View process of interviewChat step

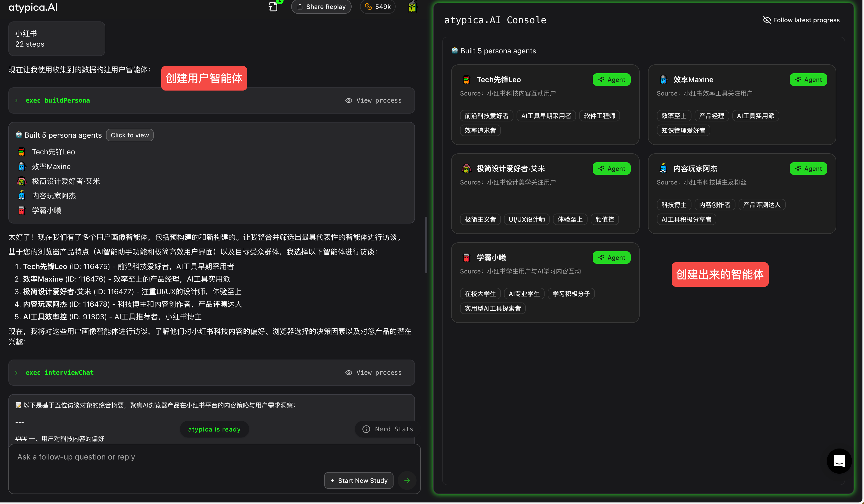click(x=373, y=372)
